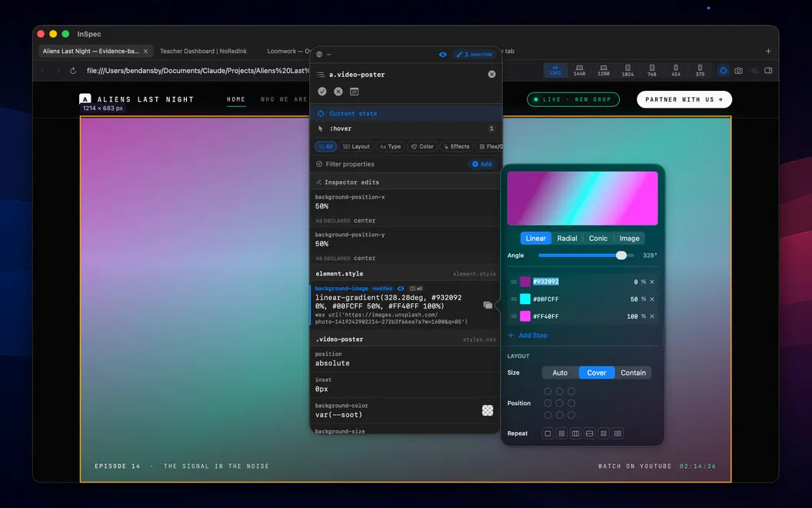Screen dimensions: 812x508
Task: Click the forward navigation arrow
Action: [58, 71]
